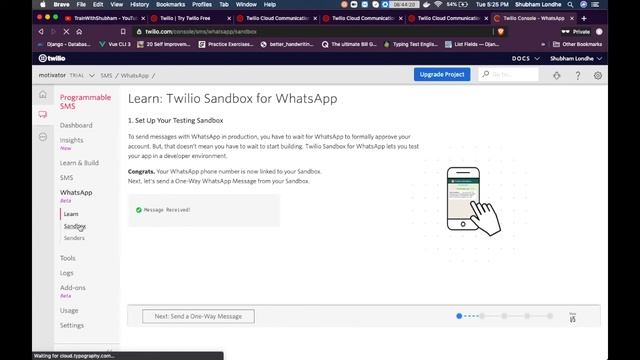The image size is (640, 360).
Task: Open Dashboard in sidebar
Action: pos(76,125)
